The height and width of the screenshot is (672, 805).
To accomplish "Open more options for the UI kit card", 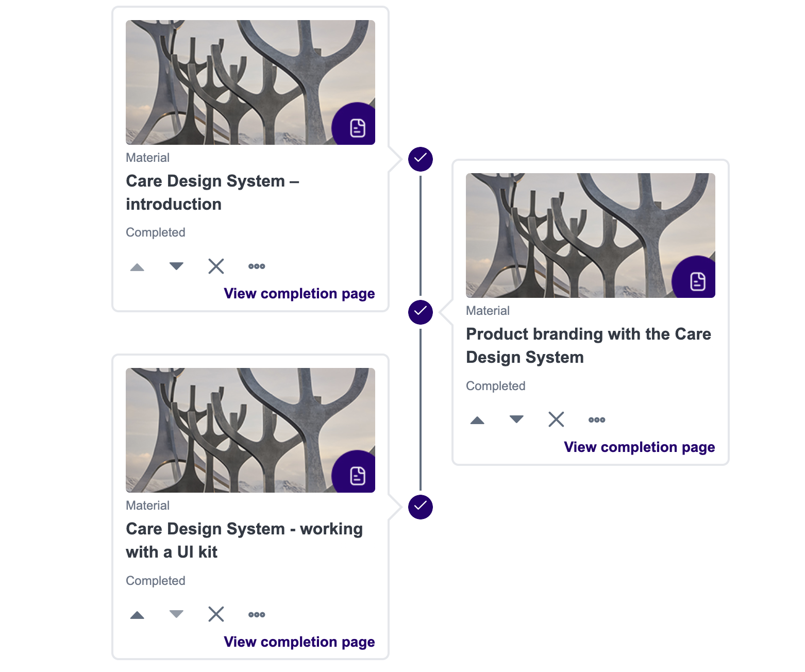I will pos(257,615).
